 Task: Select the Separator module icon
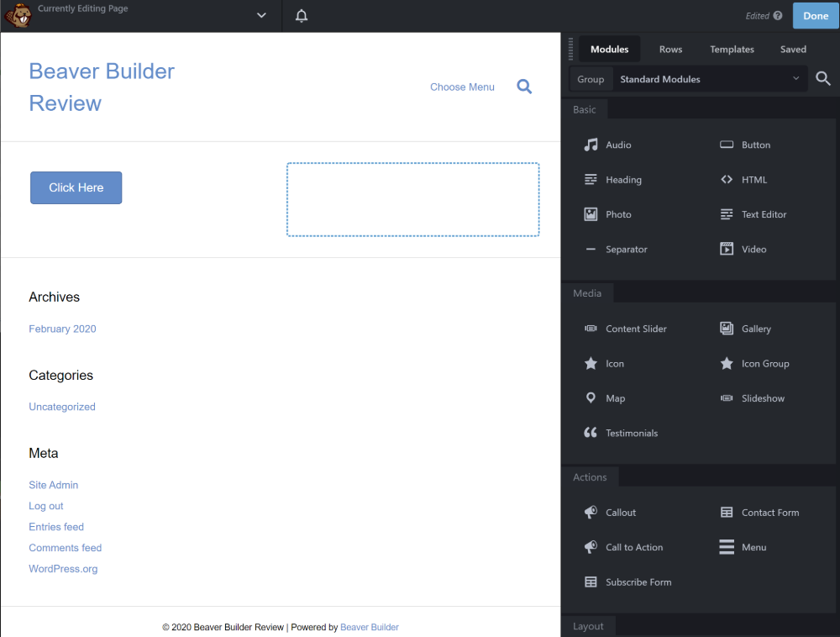coord(591,249)
